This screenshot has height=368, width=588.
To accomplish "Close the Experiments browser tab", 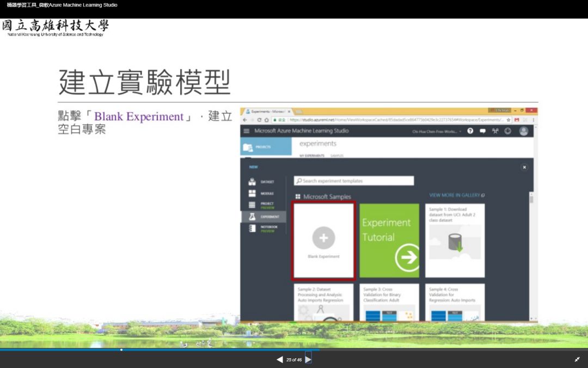I will click(x=289, y=112).
